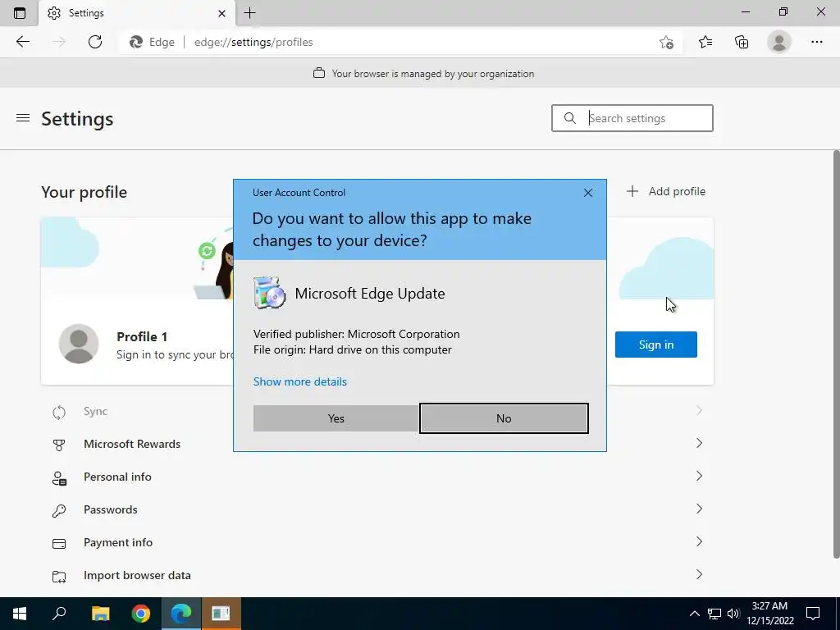Open File Explorer from taskbar

100,614
